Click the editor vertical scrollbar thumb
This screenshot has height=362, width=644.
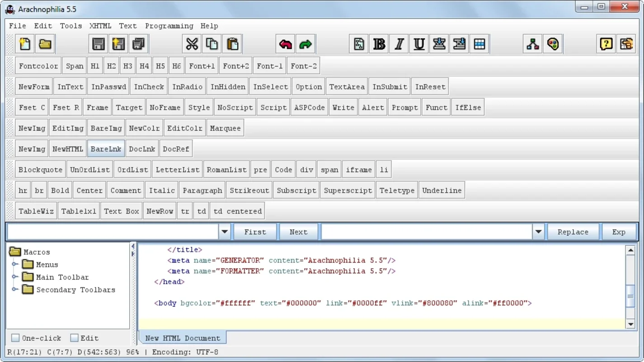(x=631, y=296)
